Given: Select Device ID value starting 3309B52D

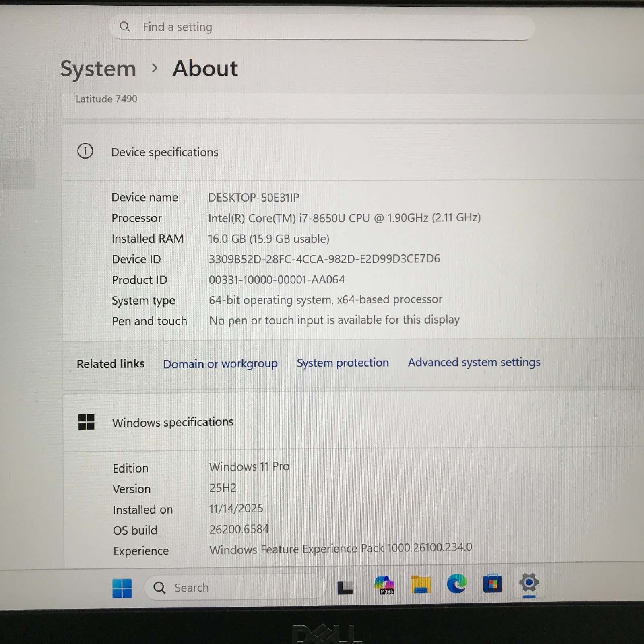Looking at the screenshot, I should point(324,259).
